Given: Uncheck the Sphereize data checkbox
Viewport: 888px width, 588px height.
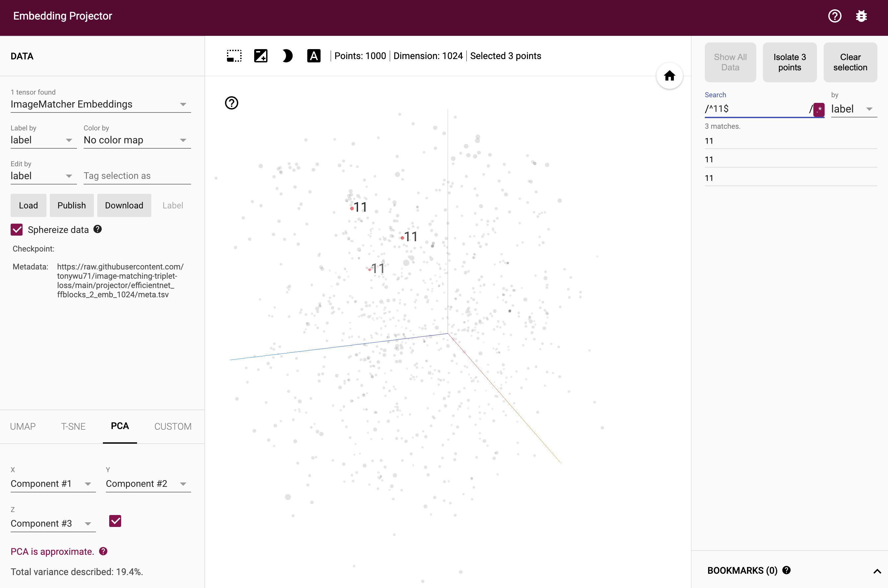Looking at the screenshot, I should coord(17,230).
